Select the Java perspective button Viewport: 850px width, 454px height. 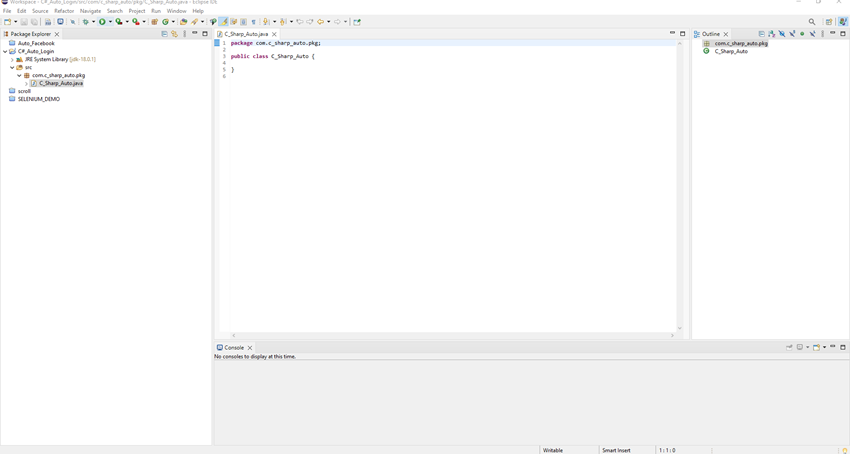(x=842, y=22)
